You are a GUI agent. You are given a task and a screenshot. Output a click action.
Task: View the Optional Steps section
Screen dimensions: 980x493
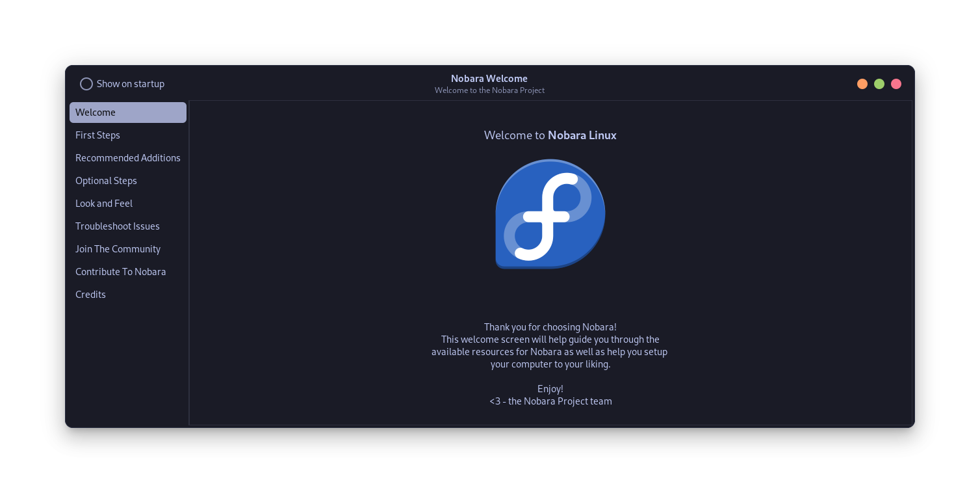[106, 180]
